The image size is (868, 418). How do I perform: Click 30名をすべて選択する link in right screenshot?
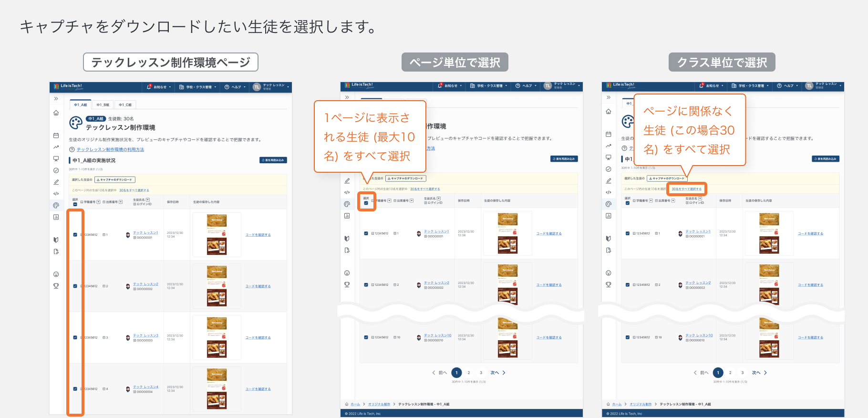click(687, 189)
